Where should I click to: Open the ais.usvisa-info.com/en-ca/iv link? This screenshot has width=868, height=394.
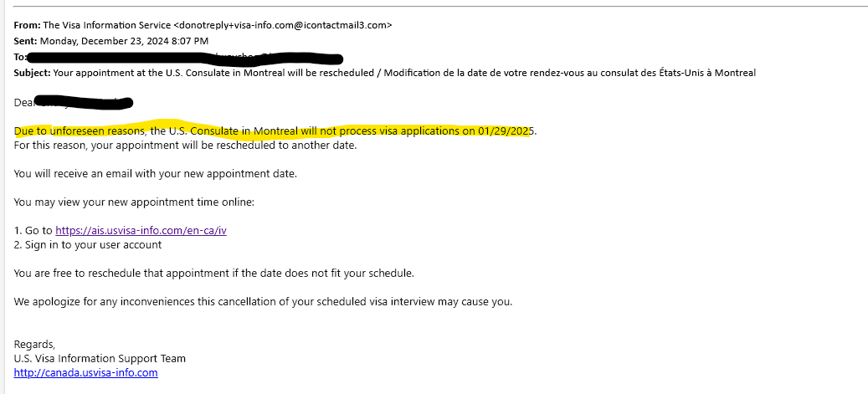(x=141, y=231)
